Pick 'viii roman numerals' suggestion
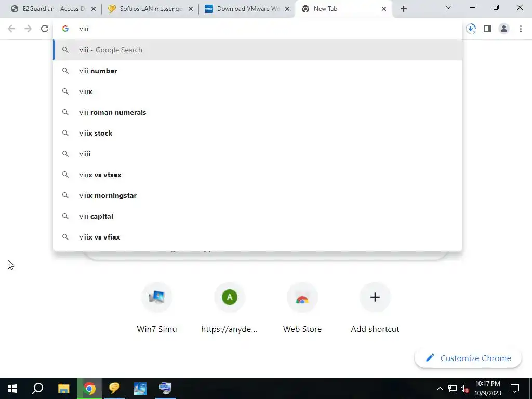The image size is (532, 399). pos(258,112)
